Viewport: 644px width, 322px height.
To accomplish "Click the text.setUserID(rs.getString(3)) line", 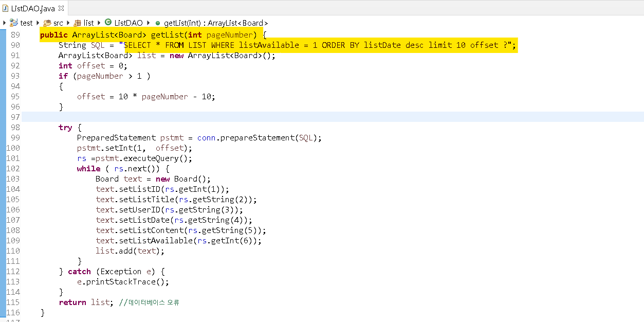I will 169,209.
